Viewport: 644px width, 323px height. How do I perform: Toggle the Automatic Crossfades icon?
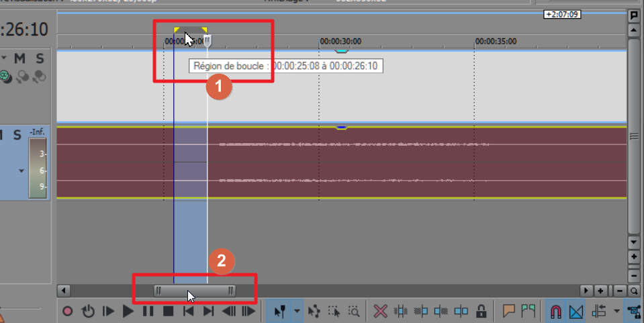click(x=576, y=312)
